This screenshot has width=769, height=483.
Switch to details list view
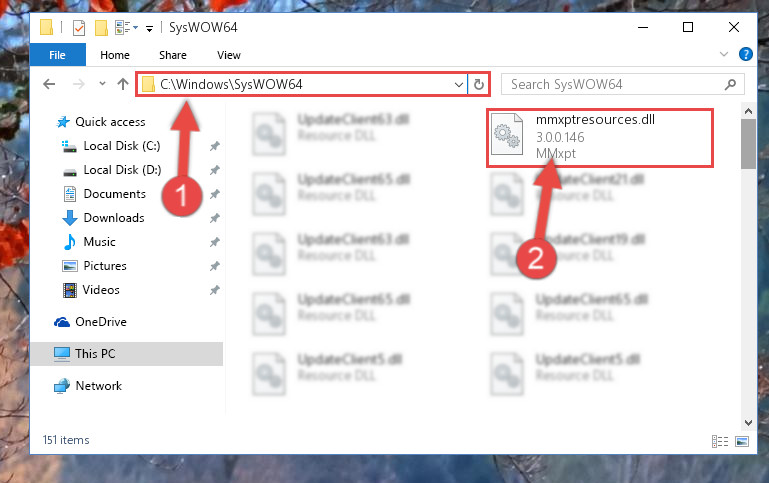tap(720, 441)
